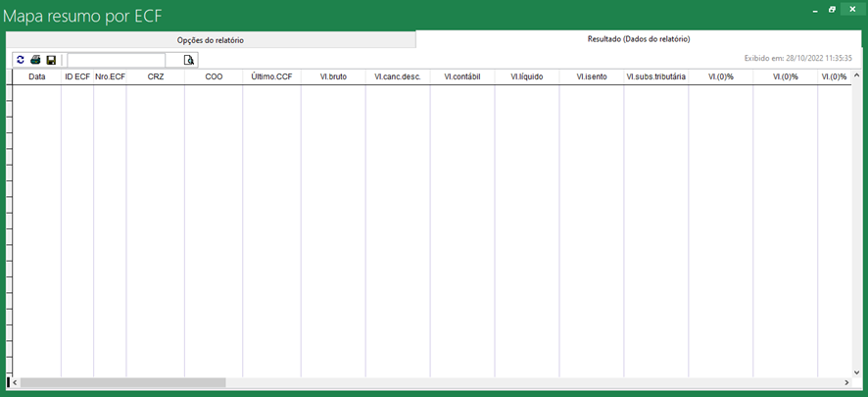Viewport: 868px width, 397px height.
Task: Click the save report floppy icon
Action: point(51,61)
